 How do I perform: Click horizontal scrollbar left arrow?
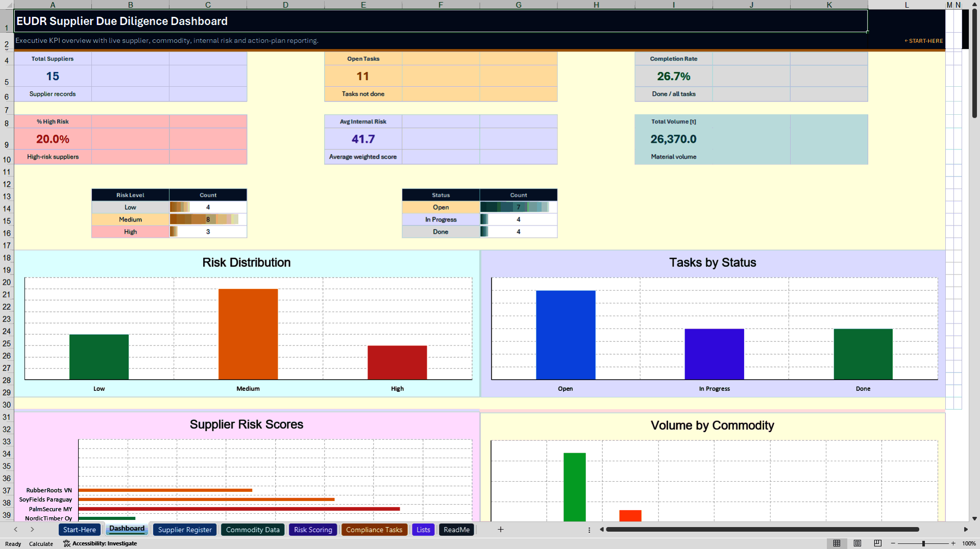tap(602, 530)
